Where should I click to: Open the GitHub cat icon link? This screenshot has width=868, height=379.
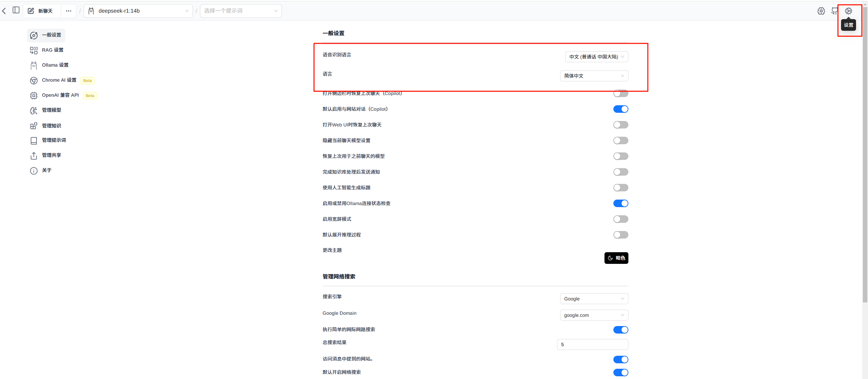point(835,11)
